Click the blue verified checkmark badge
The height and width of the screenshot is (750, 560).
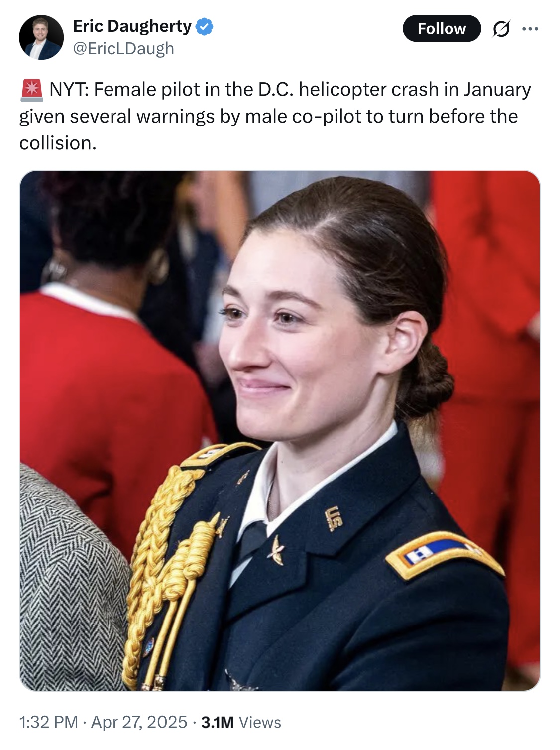(x=204, y=27)
